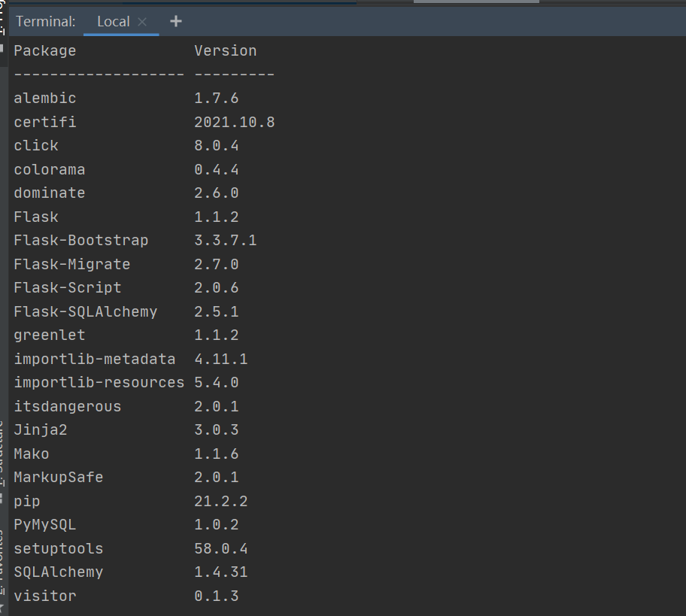Click version 8.0.4 of click
This screenshot has width=686, height=616.
(217, 145)
